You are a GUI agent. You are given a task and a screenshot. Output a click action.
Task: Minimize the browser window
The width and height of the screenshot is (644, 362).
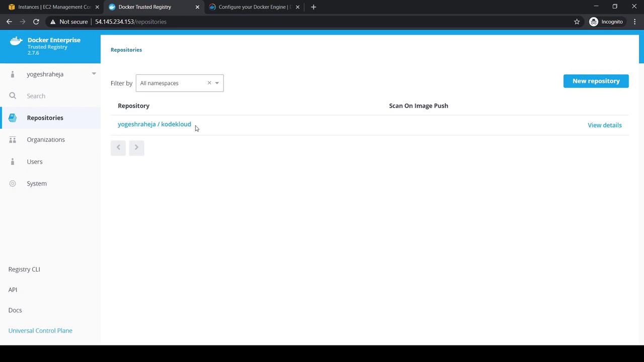(x=596, y=7)
